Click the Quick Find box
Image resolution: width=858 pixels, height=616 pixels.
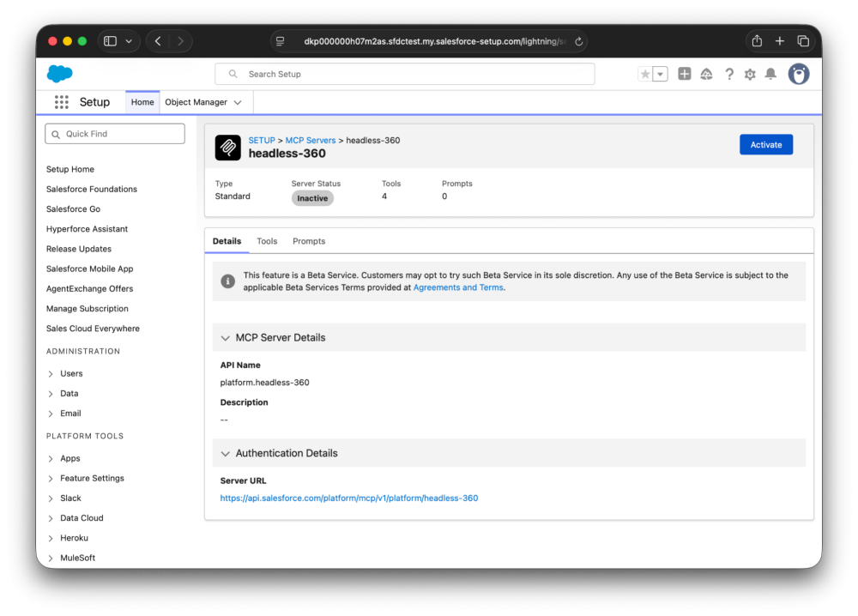click(x=115, y=134)
